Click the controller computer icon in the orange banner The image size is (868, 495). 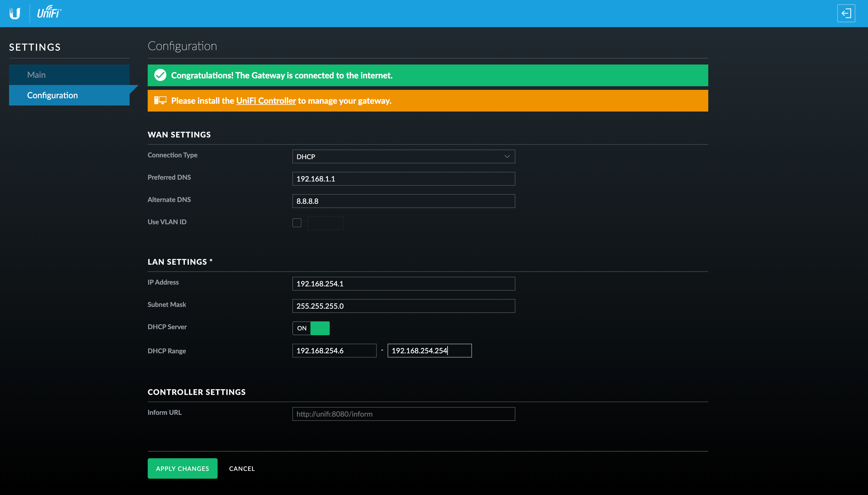(x=160, y=100)
